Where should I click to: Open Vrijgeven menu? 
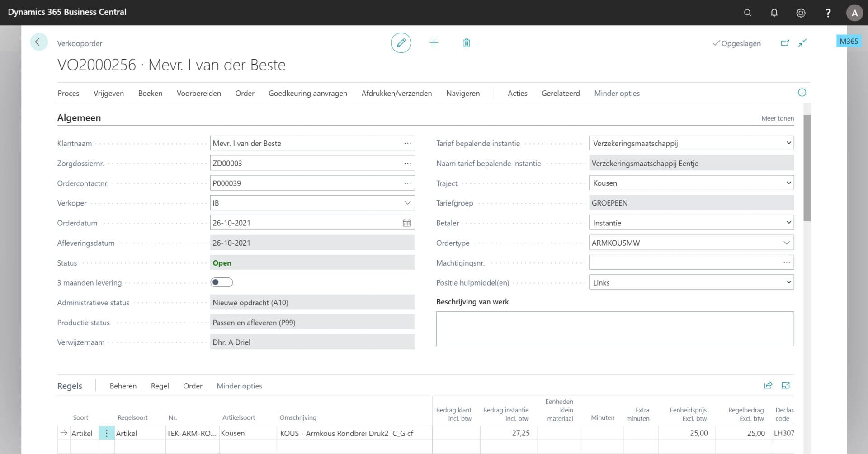pos(108,93)
